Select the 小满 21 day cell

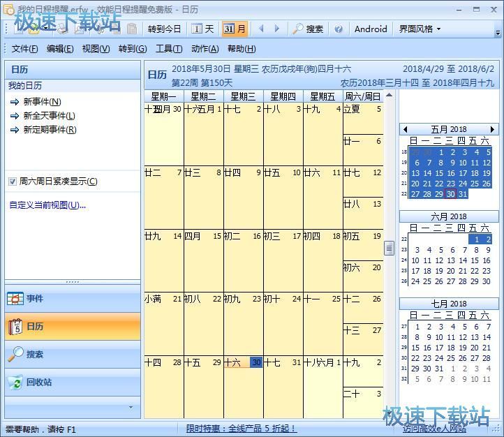point(163,324)
